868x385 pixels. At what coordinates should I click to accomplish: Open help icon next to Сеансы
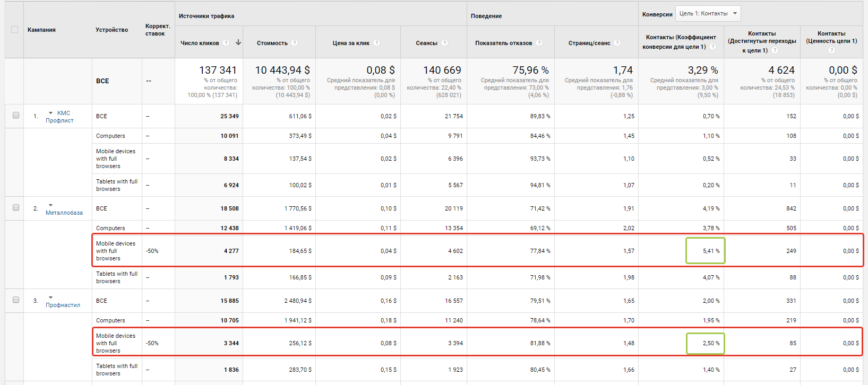pyautogui.click(x=444, y=43)
